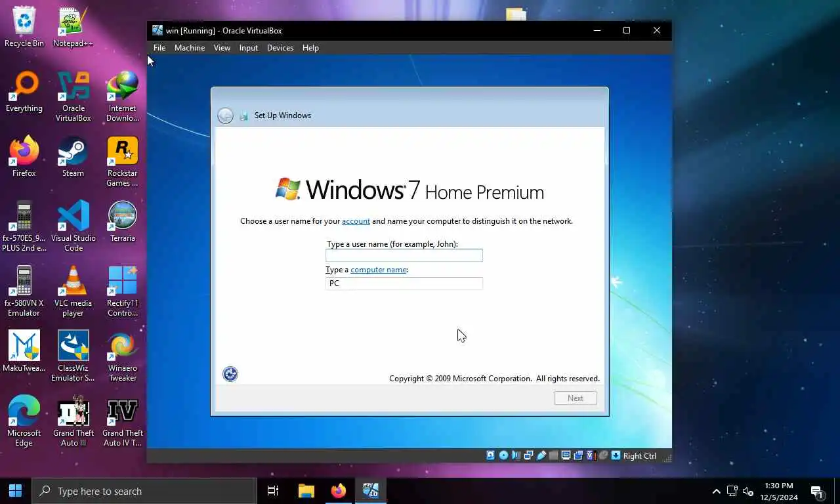Expand the system tray hidden icons chevron
Screen dimensions: 840x504
click(717, 491)
